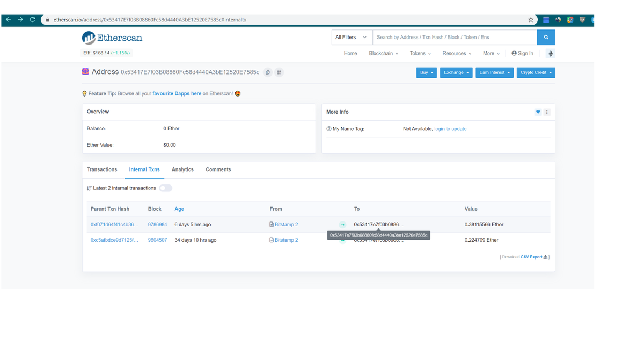Open the All Filters dropdown

[352, 37]
